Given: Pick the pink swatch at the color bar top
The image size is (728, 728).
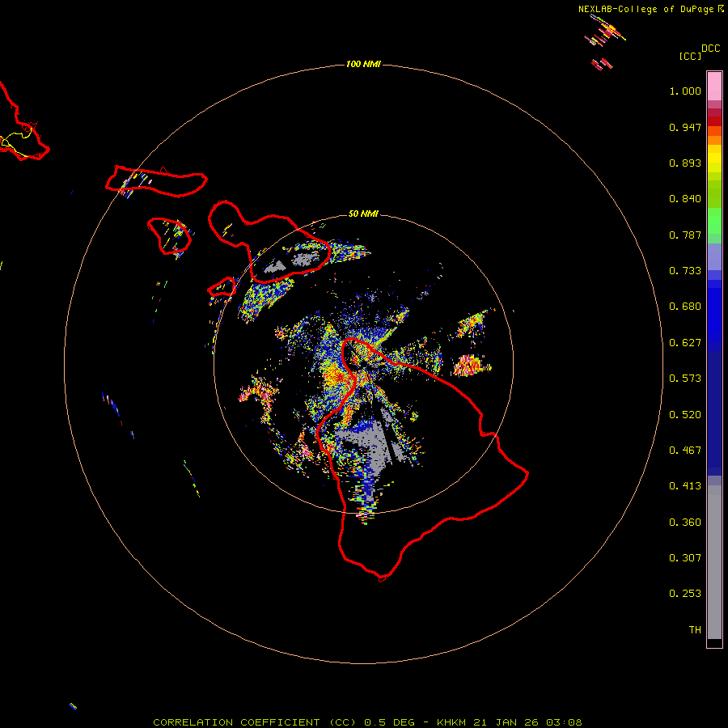Looking at the screenshot, I should [714, 86].
